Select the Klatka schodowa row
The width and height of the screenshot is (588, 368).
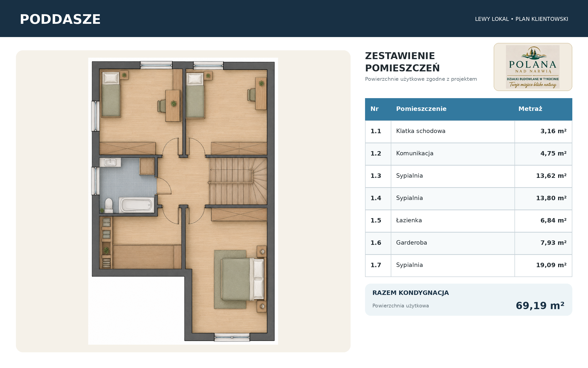468,131
